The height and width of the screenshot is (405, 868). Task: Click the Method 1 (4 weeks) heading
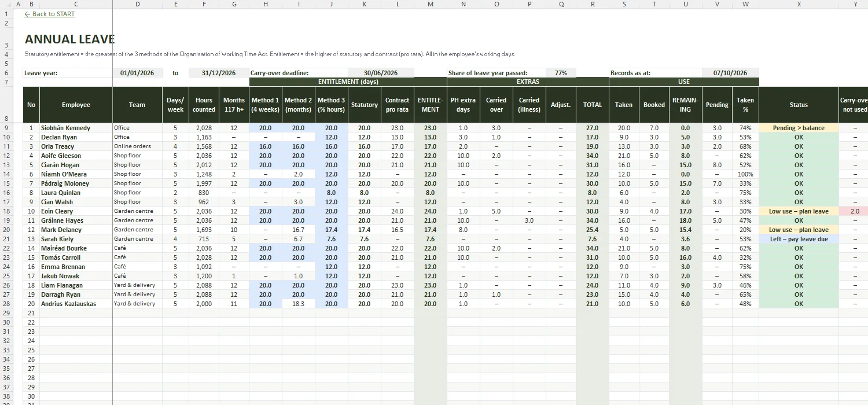coord(265,105)
